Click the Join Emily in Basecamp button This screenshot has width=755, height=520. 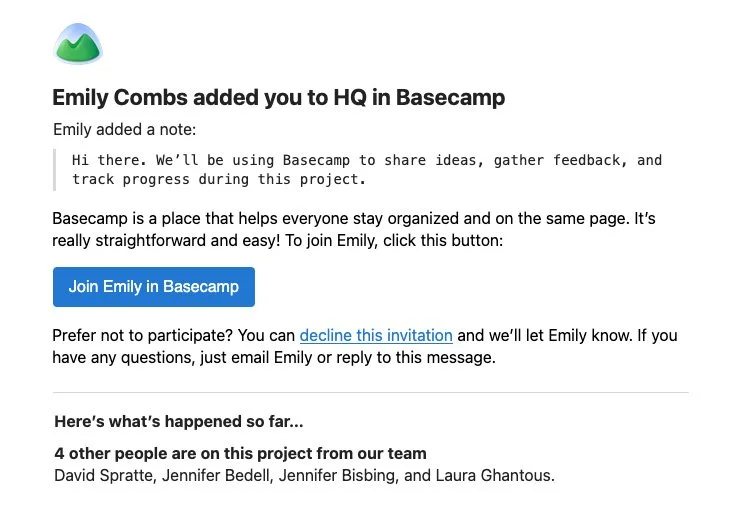click(154, 287)
